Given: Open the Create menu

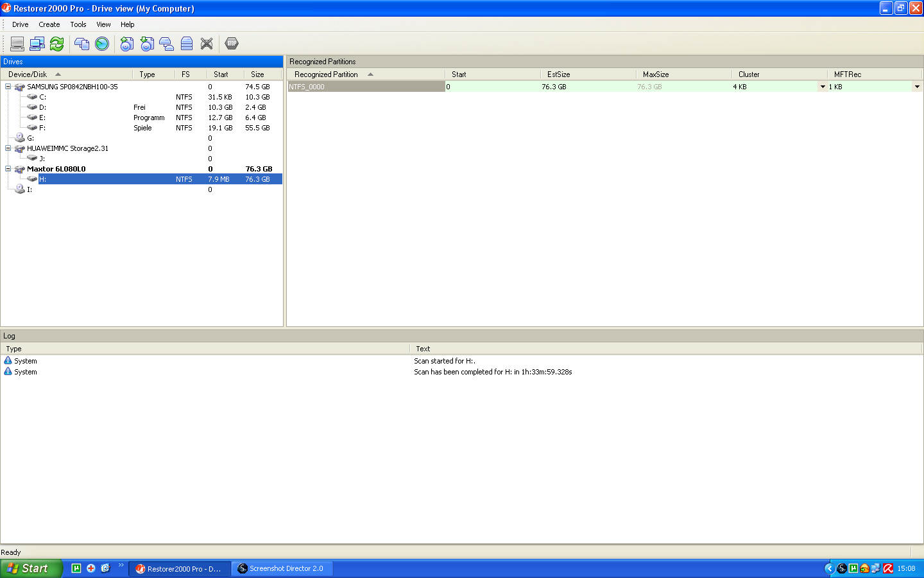Looking at the screenshot, I should pyautogui.click(x=49, y=24).
